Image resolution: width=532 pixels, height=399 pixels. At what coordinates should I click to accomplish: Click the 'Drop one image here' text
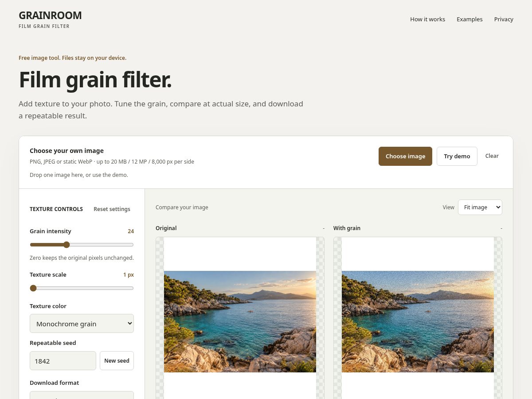79,175
